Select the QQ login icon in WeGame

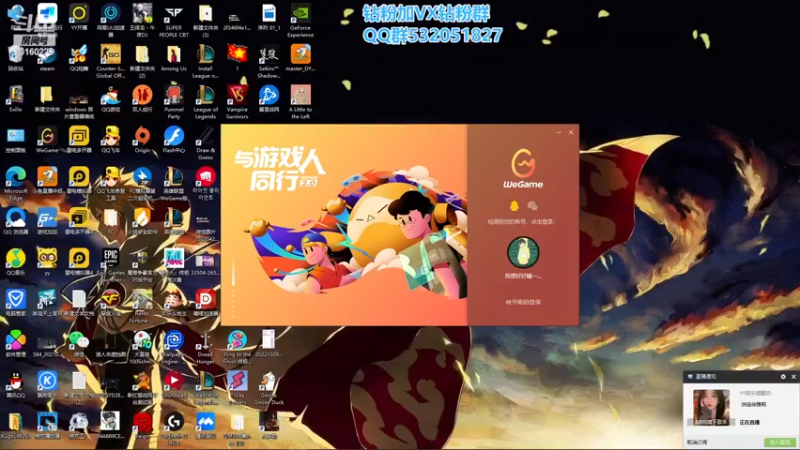(514, 206)
